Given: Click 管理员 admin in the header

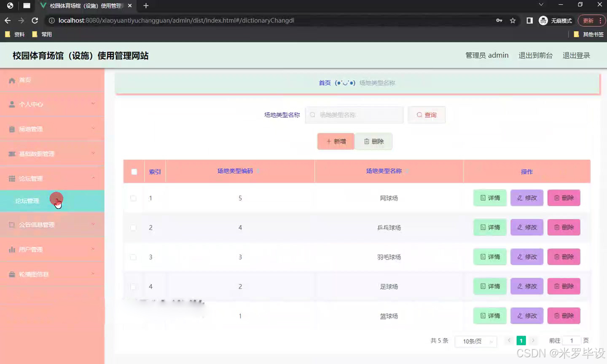Looking at the screenshot, I should point(487,55).
